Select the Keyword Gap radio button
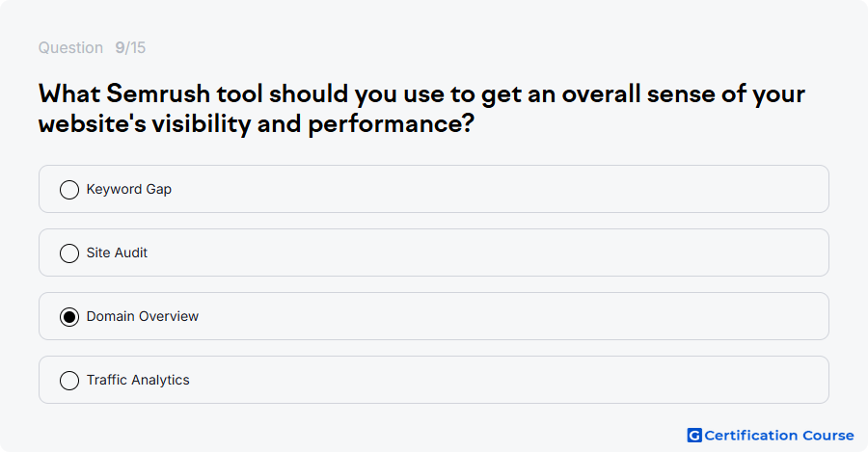The height and width of the screenshot is (452, 868). pyautogui.click(x=69, y=189)
